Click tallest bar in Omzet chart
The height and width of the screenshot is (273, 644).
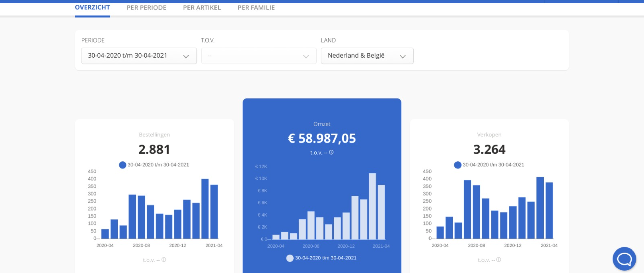pos(372,206)
